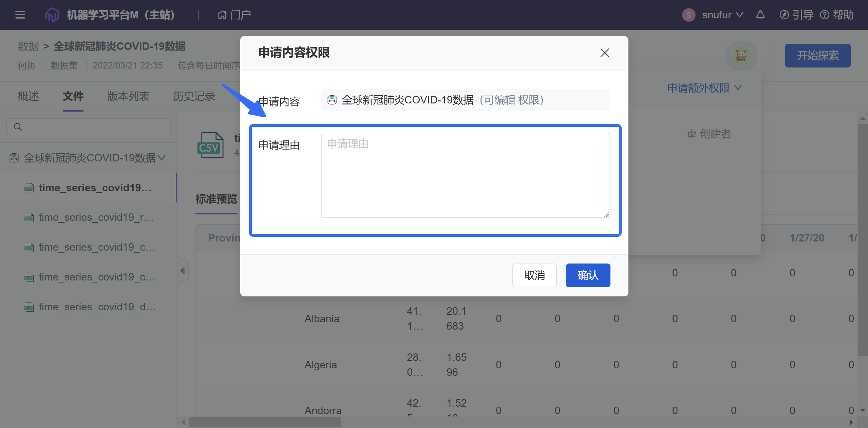Click the search magnifier icon

point(18,127)
